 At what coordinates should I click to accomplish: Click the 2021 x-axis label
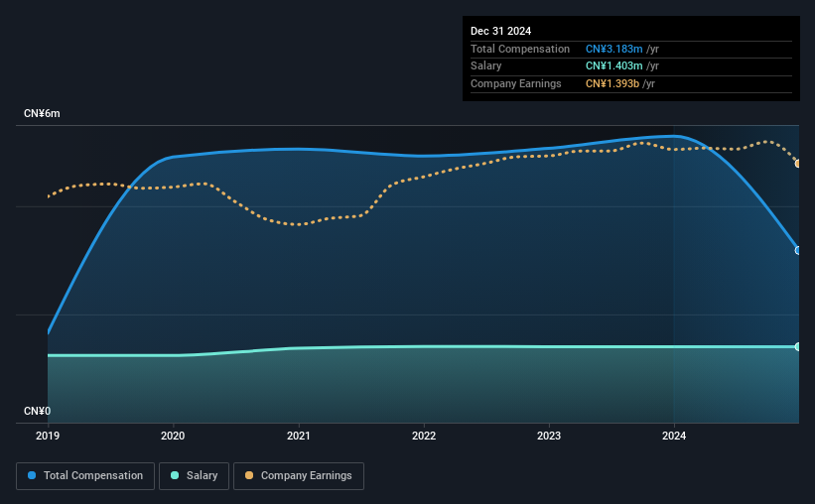coord(299,436)
